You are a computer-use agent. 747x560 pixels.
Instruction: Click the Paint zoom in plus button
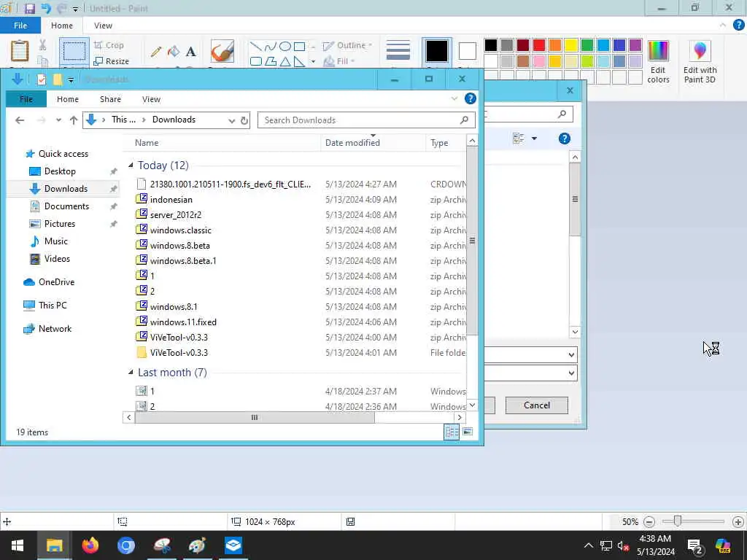tap(738, 522)
